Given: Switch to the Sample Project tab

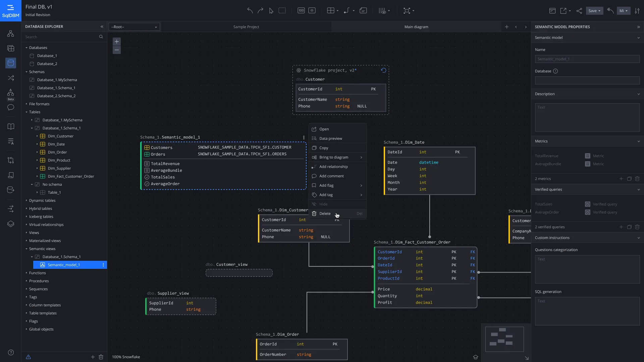Looking at the screenshot, I should 246,27.
